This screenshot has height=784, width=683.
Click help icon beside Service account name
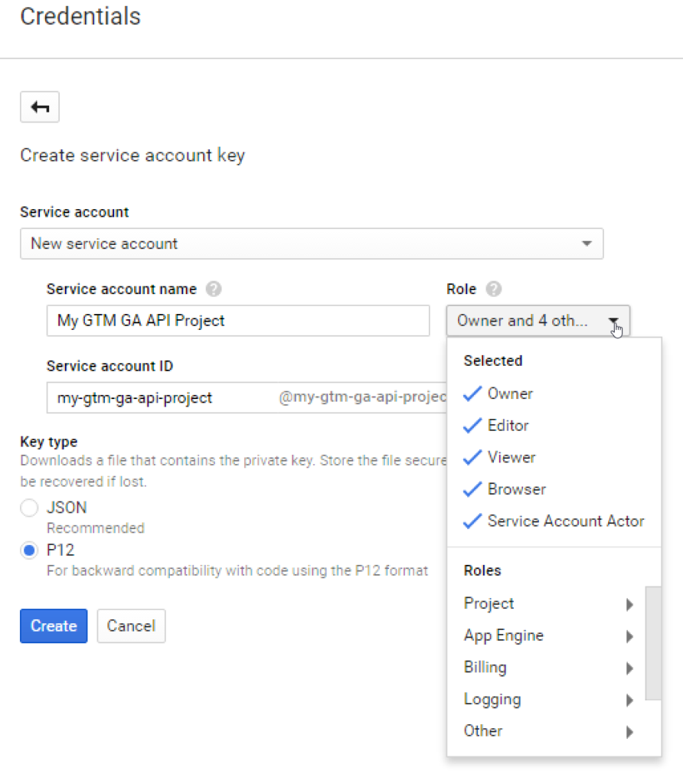(x=214, y=289)
